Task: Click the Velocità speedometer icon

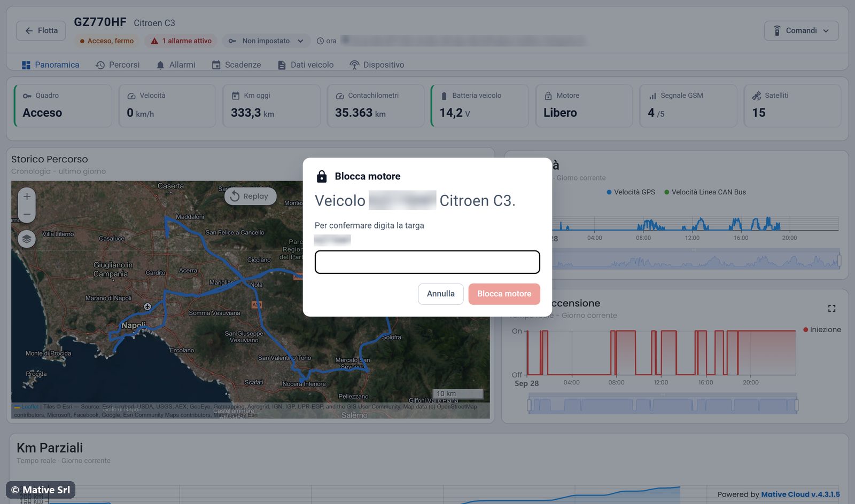Action: (131, 96)
